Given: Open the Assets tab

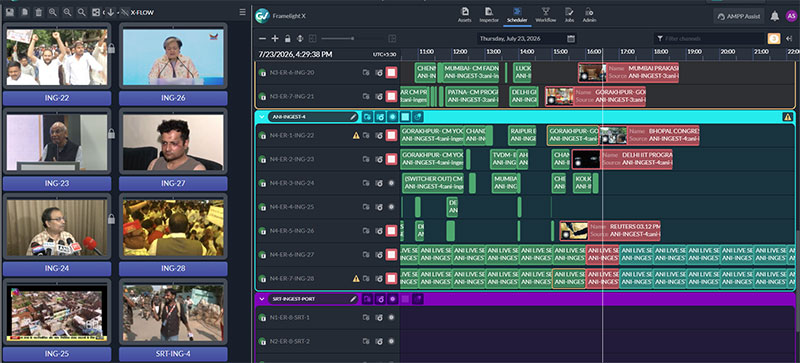Looking at the screenshot, I should tap(464, 15).
